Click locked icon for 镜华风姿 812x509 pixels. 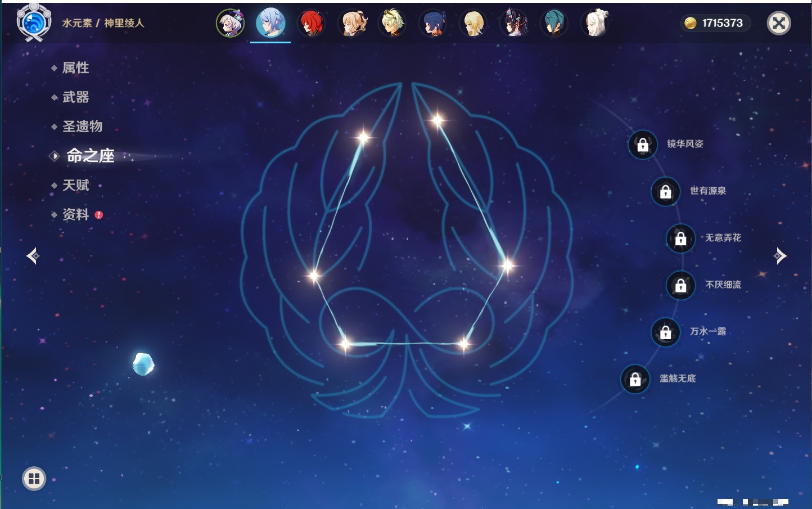pyautogui.click(x=643, y=145)
